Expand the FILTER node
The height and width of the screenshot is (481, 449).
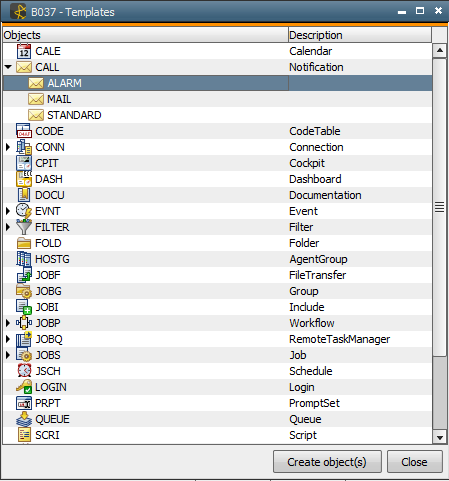(8, 227)
